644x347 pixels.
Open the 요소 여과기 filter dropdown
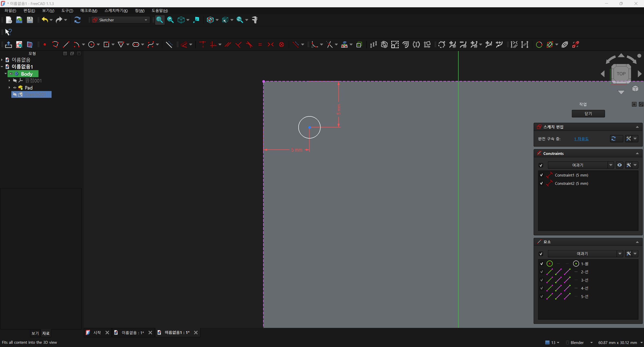pyautogui.click(x=585, y=254)
